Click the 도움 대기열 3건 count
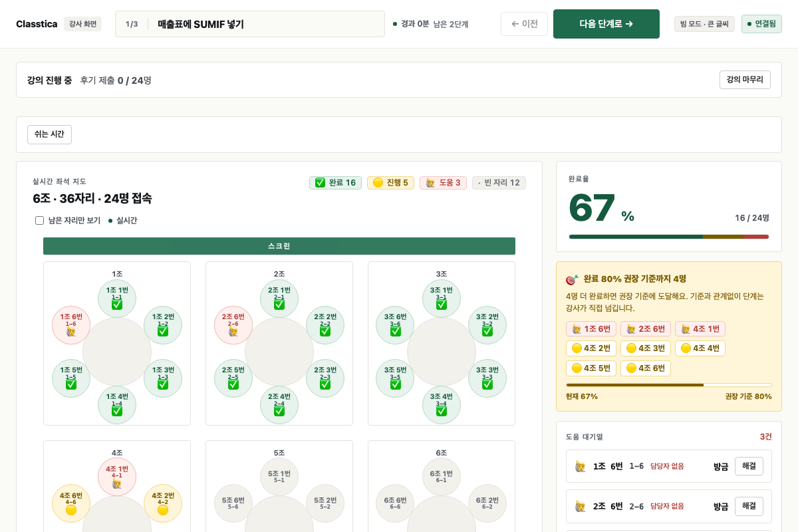 (766, 437)
